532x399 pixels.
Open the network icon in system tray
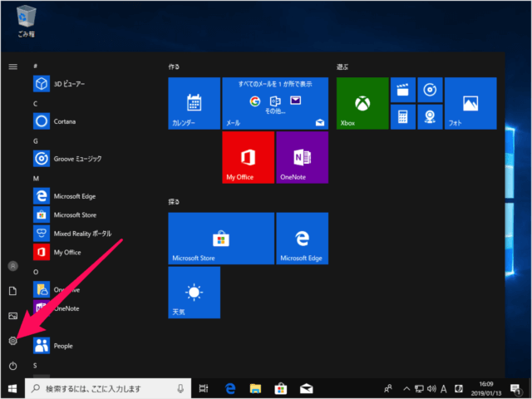(x=419, y=388)
